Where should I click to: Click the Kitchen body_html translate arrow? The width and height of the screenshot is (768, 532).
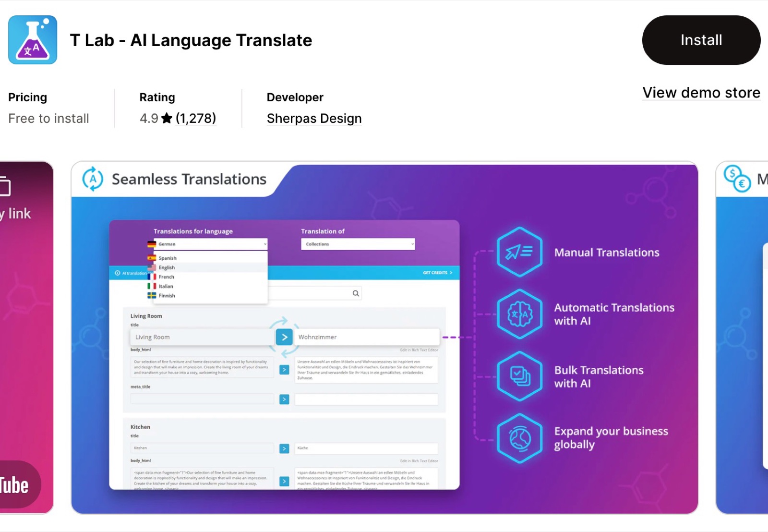pyautogui.click(x=284, y=481)
